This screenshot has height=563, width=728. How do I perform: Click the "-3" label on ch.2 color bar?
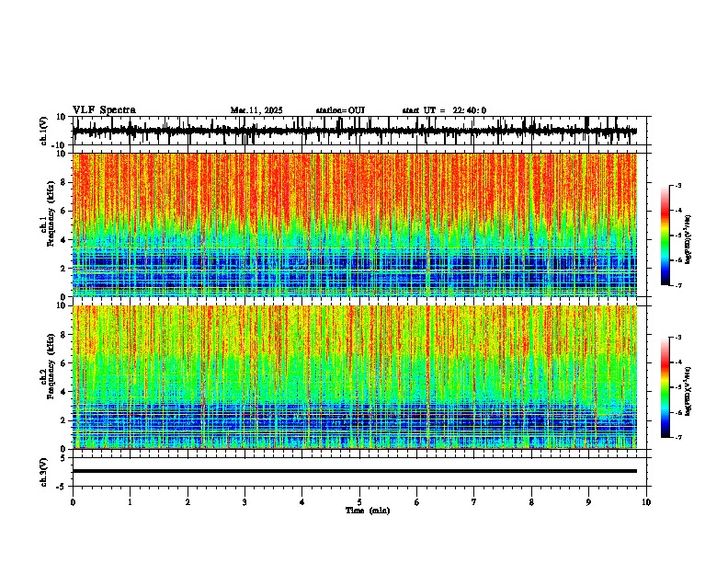tap(677, 338)
